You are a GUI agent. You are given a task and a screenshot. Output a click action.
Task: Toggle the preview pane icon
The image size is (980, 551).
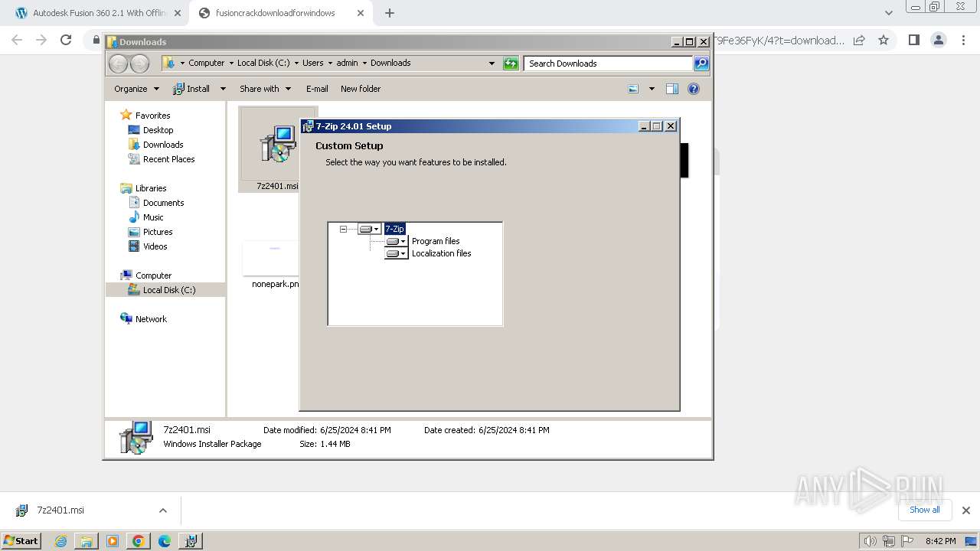(672, 89)
